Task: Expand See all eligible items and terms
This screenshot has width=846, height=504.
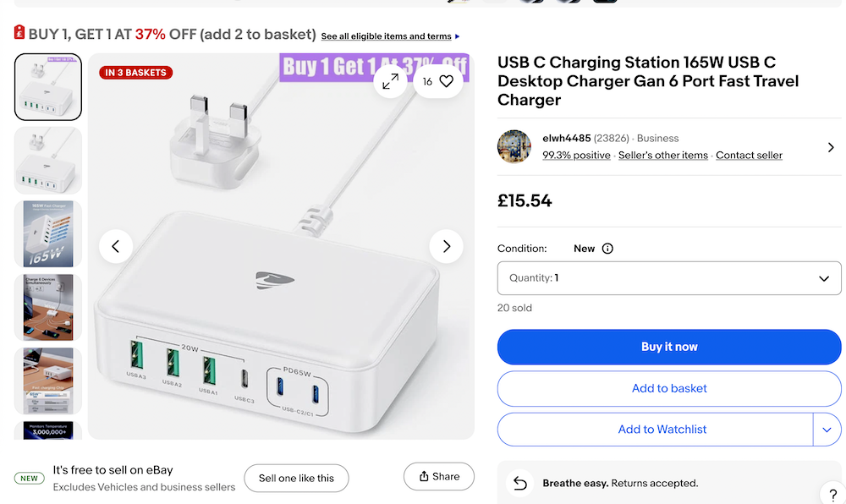Action: coord(390,36)
